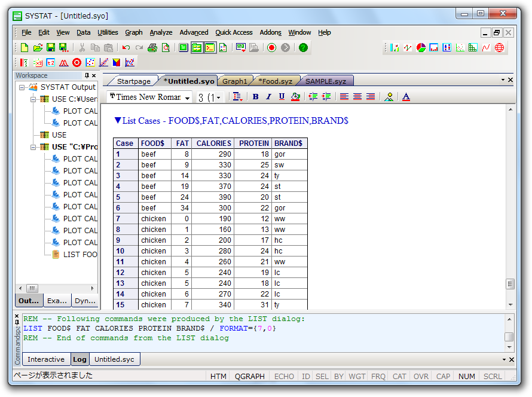
Task: Open the Commandspace tab list dropdown arrow
Action: (504, 359)
